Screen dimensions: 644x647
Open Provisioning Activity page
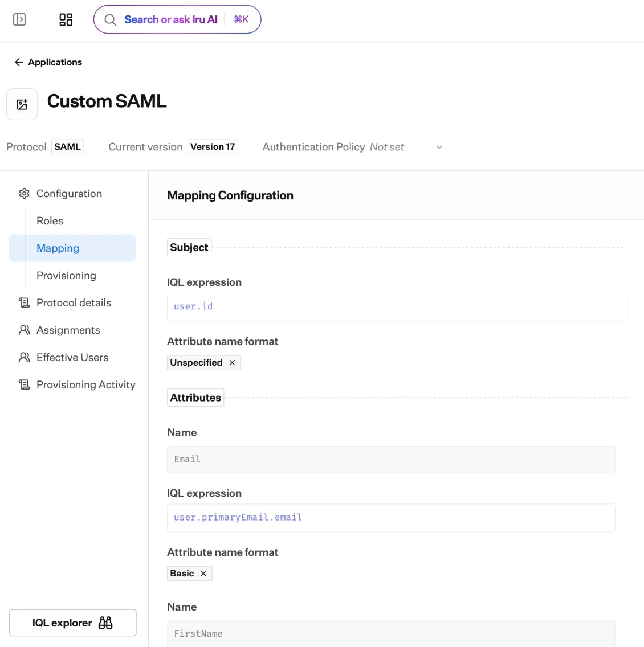point(86,384)
